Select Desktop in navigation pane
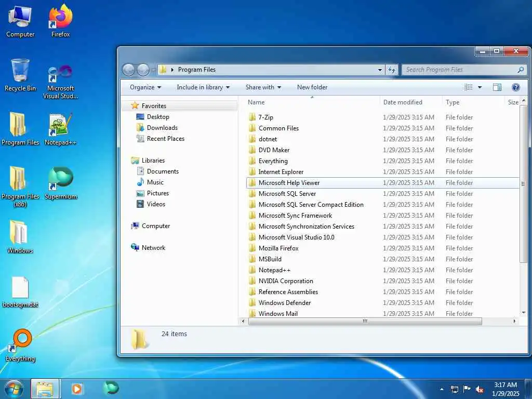532x399 pixels. point(158,117)
